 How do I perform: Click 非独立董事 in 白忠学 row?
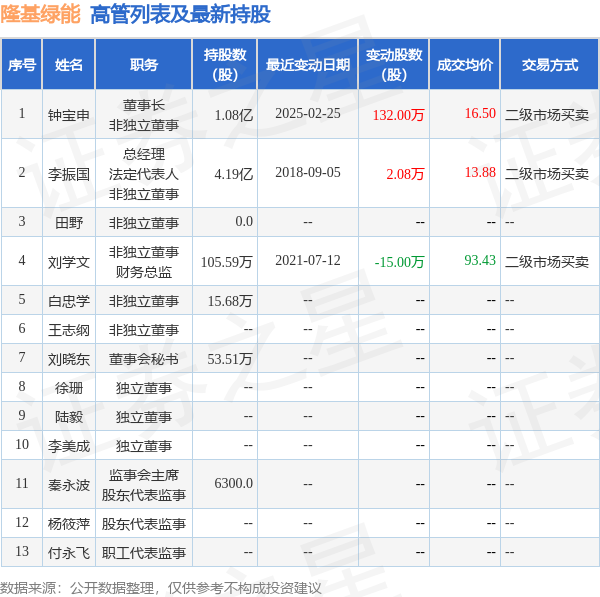(144, 301)
